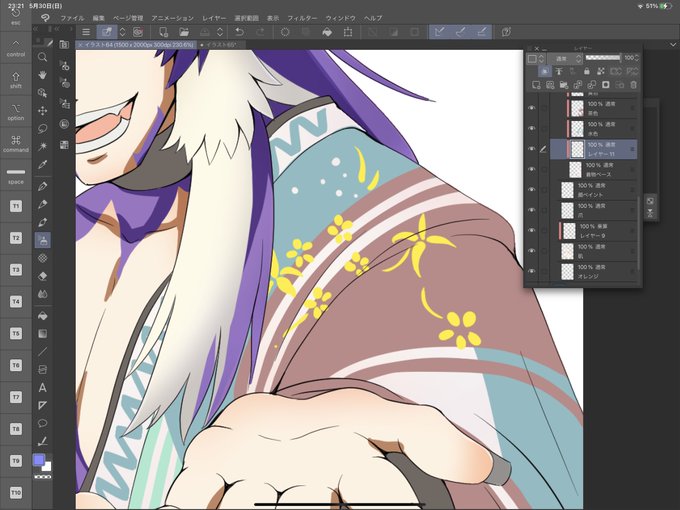Select the Zoom magnifier tool
Screen dimensions: 680x510
pos(42,57)
